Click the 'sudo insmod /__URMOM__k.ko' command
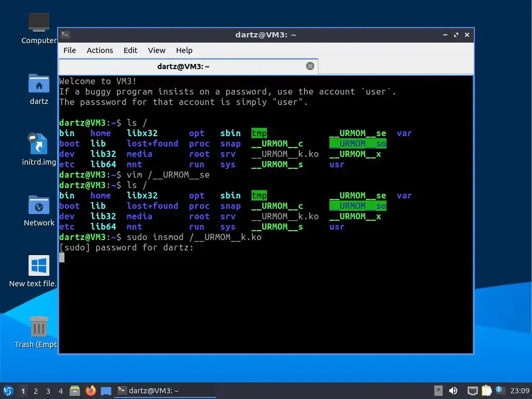Viewport: 532px width, 399px height. click(x=194, y=237)
